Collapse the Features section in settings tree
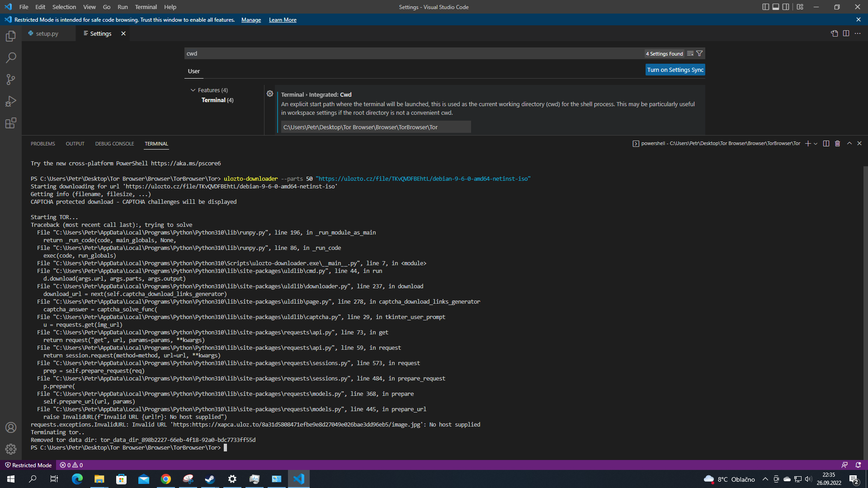Viewport: 868px width, 488px height. pyautogui.click(x=193, y=90)
